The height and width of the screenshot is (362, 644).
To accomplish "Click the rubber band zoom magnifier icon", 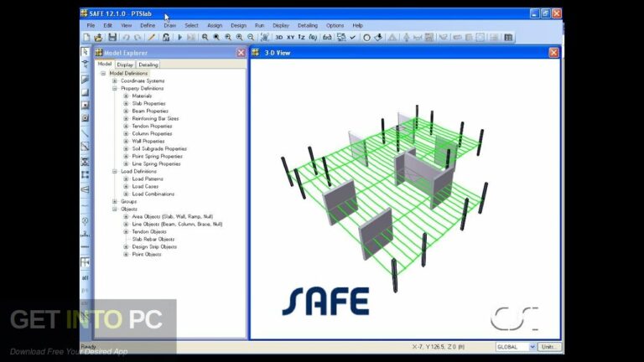I will 205,38.
